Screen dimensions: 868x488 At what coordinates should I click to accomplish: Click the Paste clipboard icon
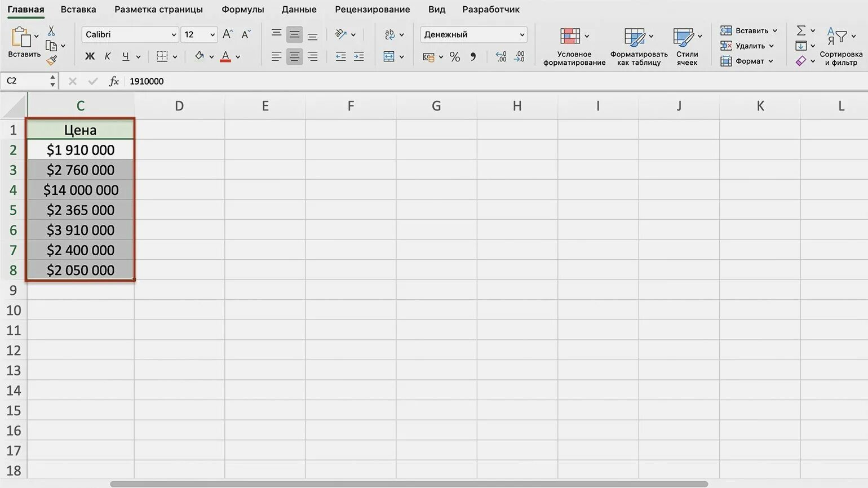point(21,37)
